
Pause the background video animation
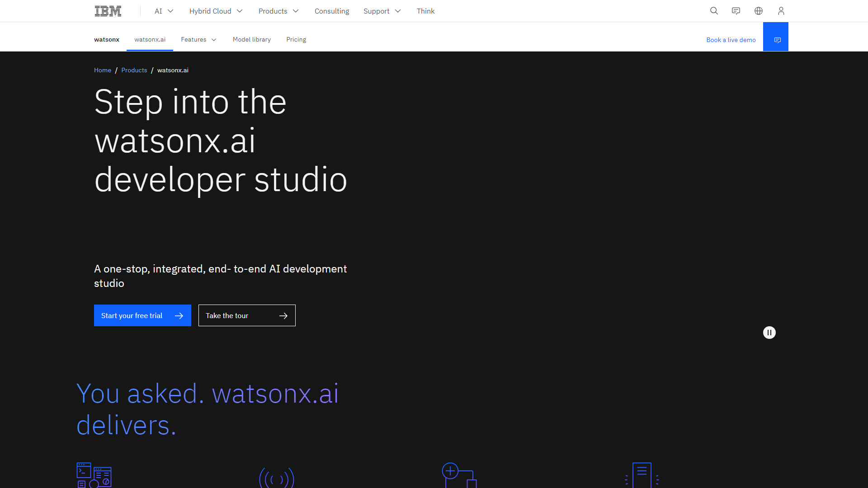click(x=769, y=333)
